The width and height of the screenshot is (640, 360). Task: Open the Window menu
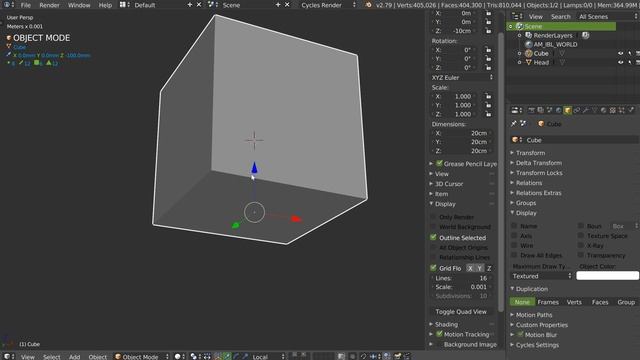[x=79, y=5]
